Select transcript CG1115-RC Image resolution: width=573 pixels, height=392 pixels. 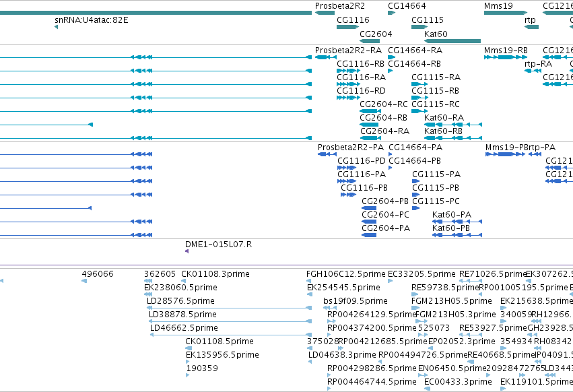coord(436,104)
